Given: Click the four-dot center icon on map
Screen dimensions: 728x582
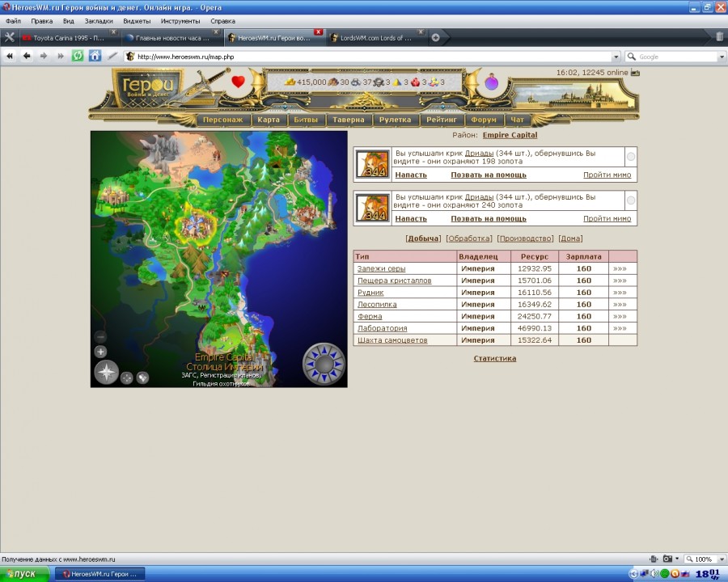Looking at the screenshot, I should (127, 378).
